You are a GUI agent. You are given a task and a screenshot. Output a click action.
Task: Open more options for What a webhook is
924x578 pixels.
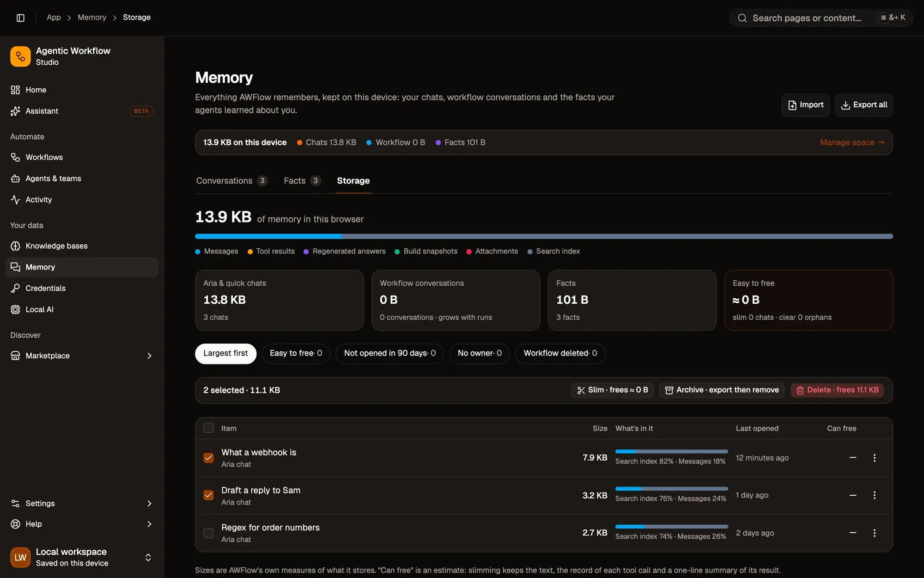874,458
